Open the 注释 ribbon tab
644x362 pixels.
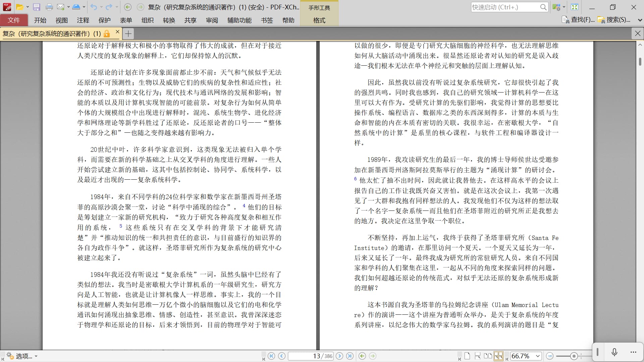(x=83, y=20)
